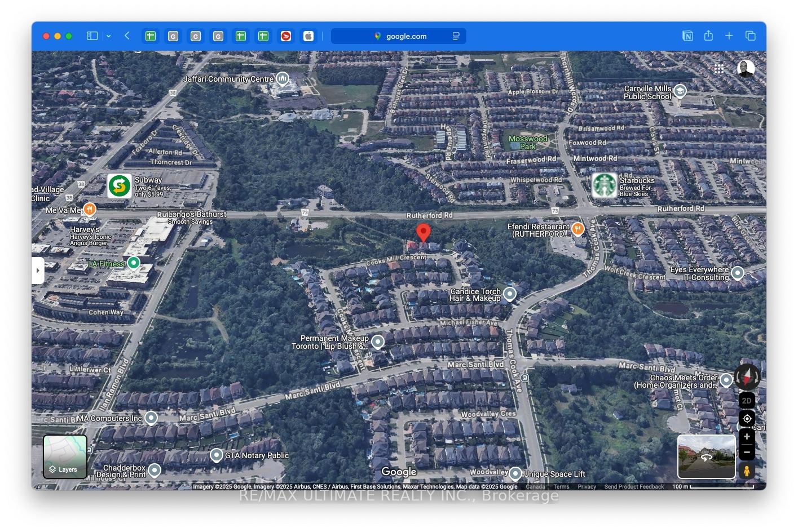This screenshot has height=532, width=798.
Task: Open the Street View thumbnail preview
Action: (707, 456)
